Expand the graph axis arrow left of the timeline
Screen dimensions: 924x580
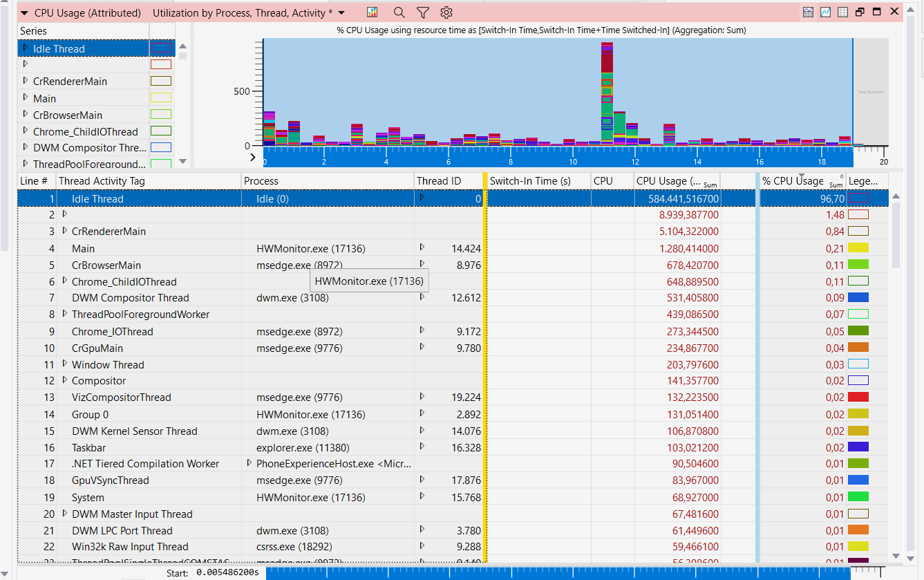point(253,158)
